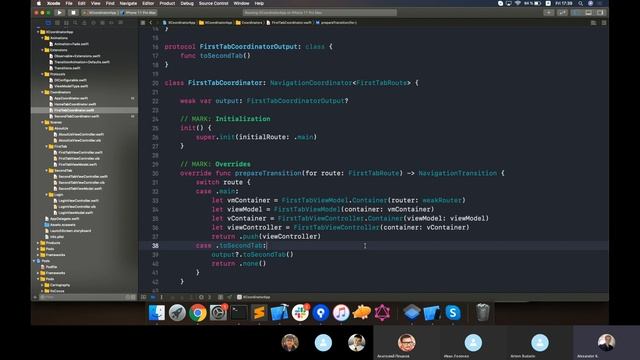Select the Project navigator icon
This screenshot has width=640, height=360.
coord(48,23)
